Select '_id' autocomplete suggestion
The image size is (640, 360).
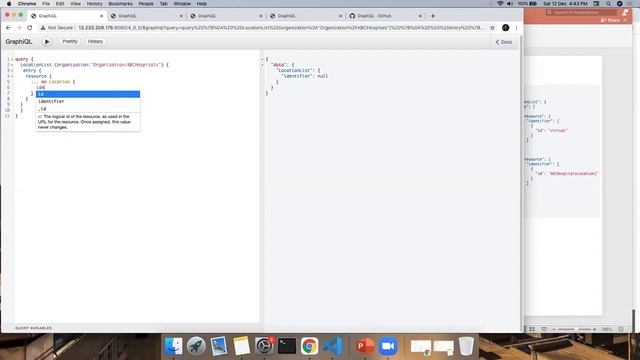[x=88, y=109]
